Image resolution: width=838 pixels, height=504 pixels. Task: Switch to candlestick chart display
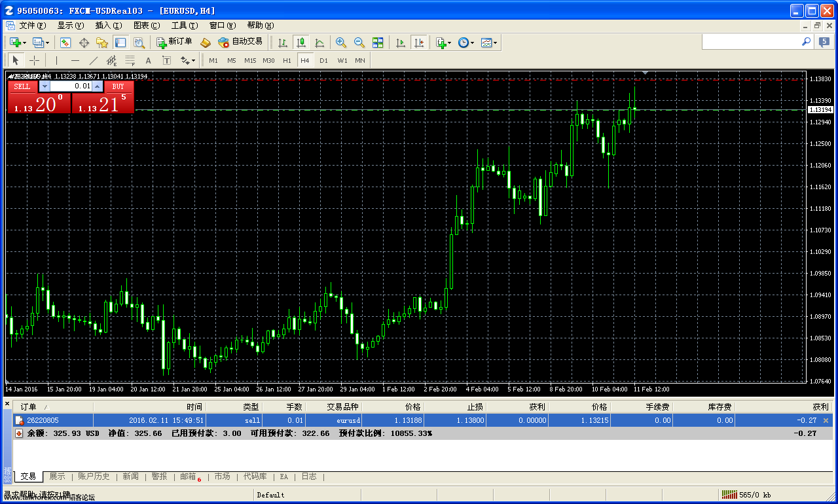pos(301,43)
